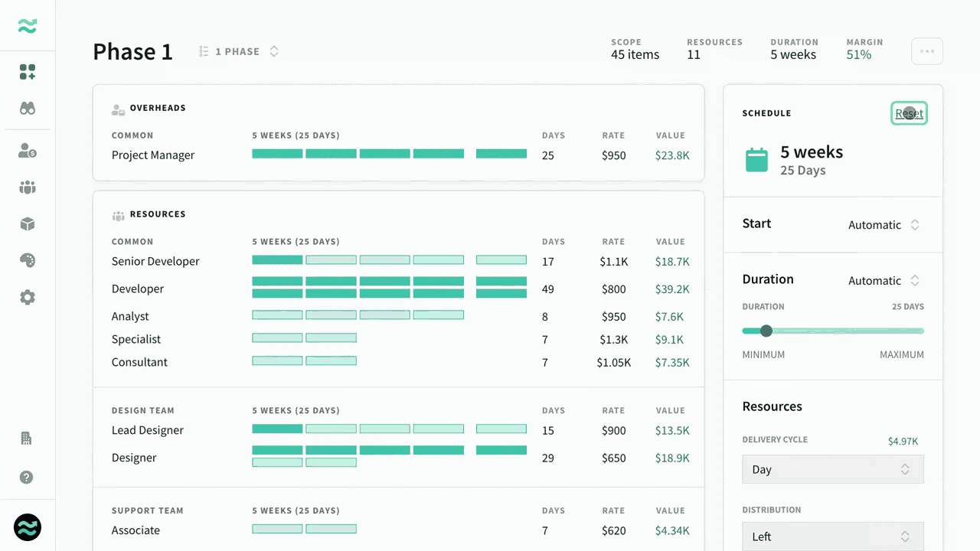Click the Reset link in Schedule panel
980x551 pixels.
pos(909,113)
